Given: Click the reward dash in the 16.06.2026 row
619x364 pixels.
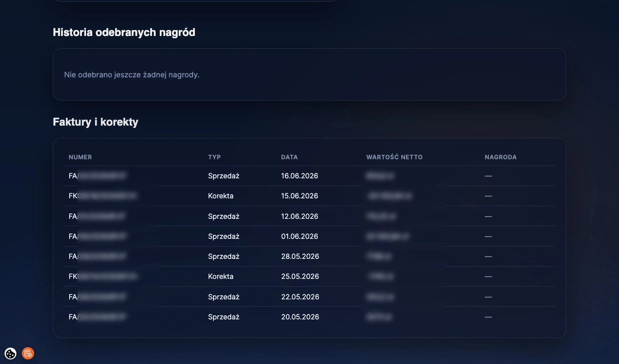Looking at the screenshot, I should tap(488, 176).
